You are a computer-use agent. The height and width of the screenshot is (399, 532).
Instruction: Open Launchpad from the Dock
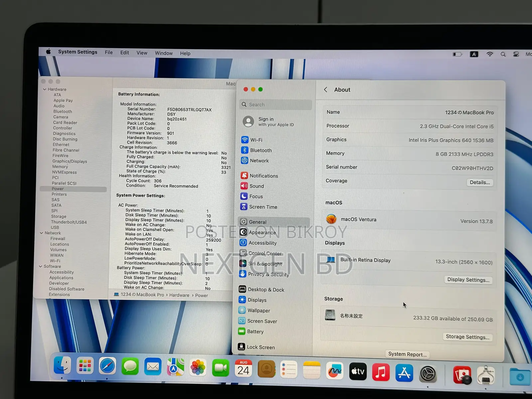click(x=85, y=366)
